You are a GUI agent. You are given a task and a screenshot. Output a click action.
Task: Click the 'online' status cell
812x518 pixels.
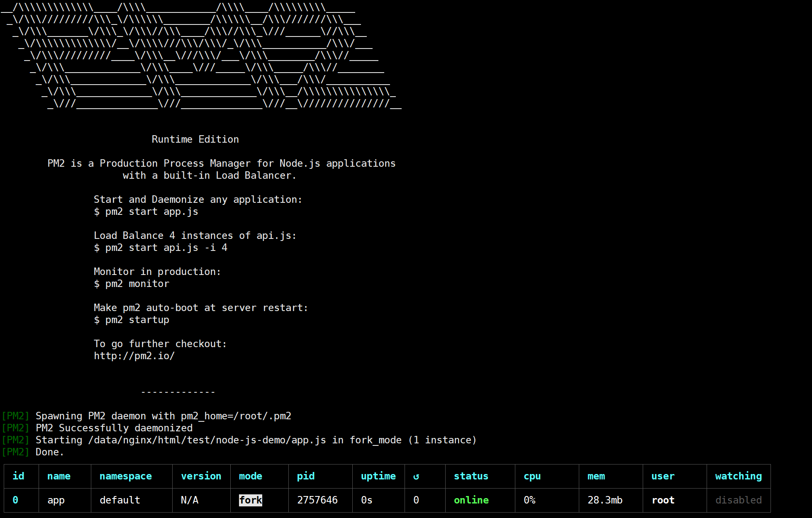click(x=471, y=500)
